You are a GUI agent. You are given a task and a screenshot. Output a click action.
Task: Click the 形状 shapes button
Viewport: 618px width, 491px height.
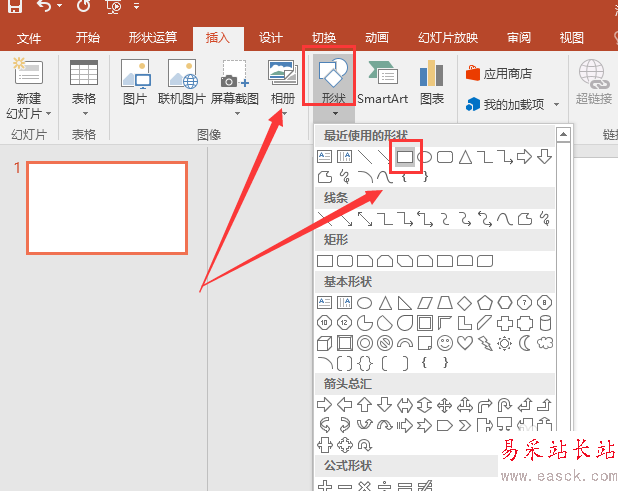pyautogui.click(x=333, y=81)
